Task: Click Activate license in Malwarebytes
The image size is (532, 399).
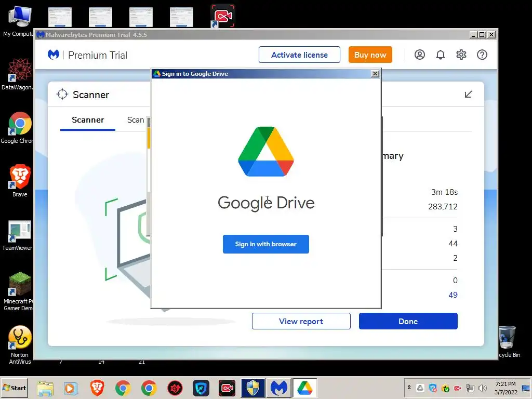Action: [x=299, y=55]
